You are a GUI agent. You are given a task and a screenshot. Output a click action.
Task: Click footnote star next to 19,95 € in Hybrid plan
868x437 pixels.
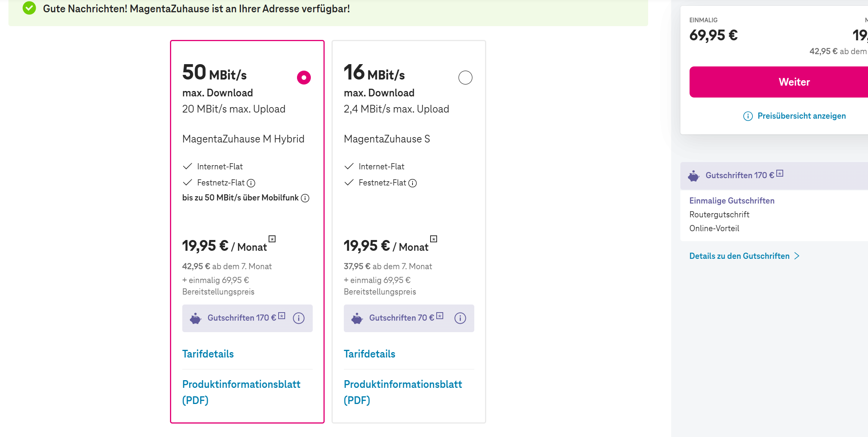[272, 239]
